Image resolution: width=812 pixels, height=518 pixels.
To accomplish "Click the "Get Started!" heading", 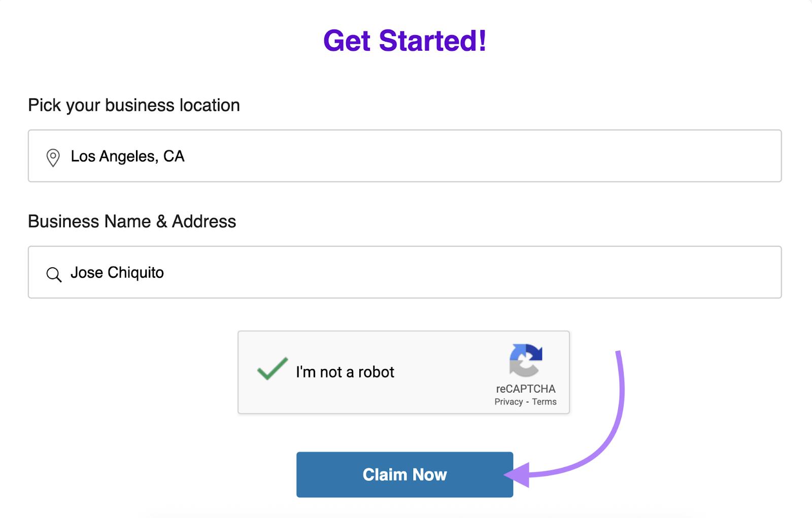I will [x=404, y=41].
